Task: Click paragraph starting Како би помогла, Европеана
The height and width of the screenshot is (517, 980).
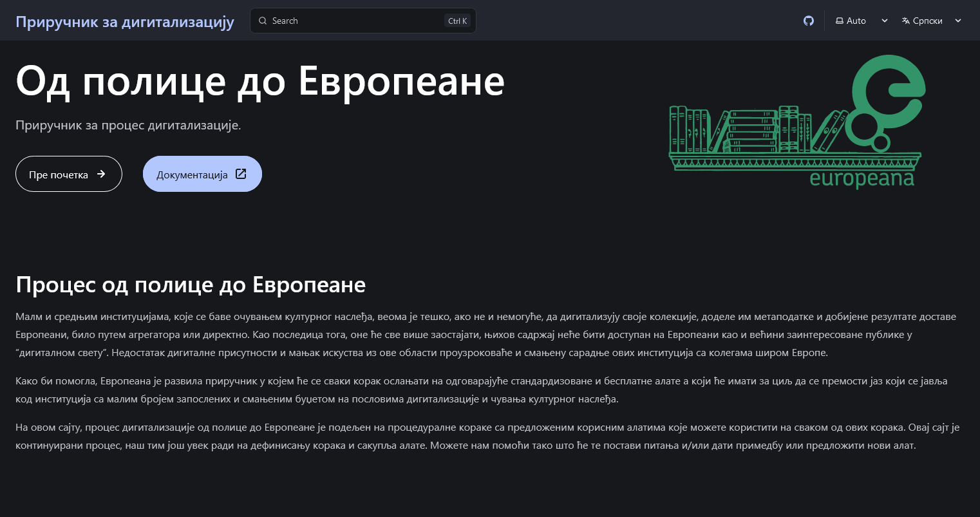Action: tap(482, 390)
